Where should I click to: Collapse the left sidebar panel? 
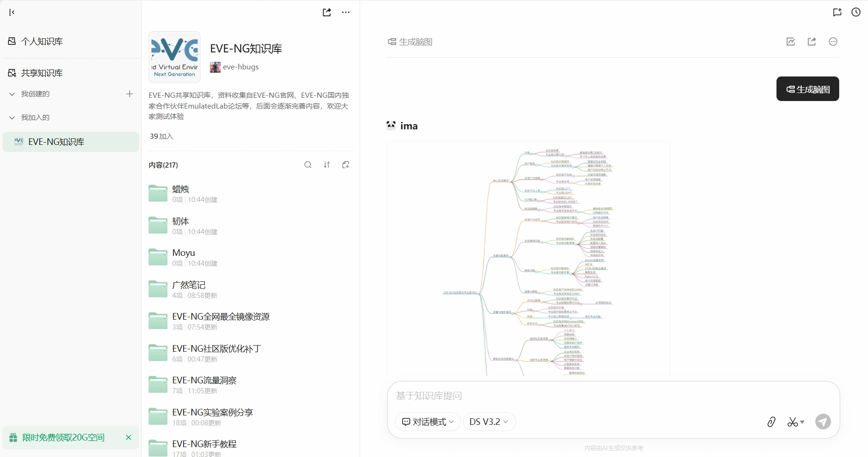12,12
